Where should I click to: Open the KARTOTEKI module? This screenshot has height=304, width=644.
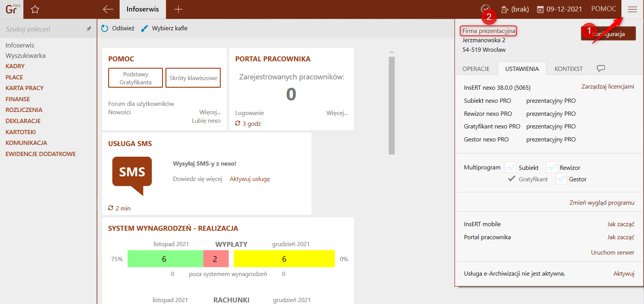[x=21, y=132]
